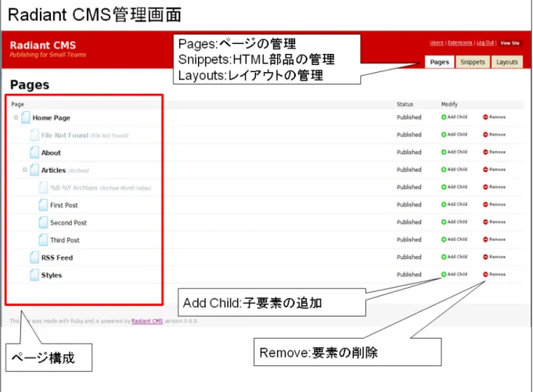Click the Second Post page icon
The height and width of the screenshot is (392, 533).
(x=43, y=222)
